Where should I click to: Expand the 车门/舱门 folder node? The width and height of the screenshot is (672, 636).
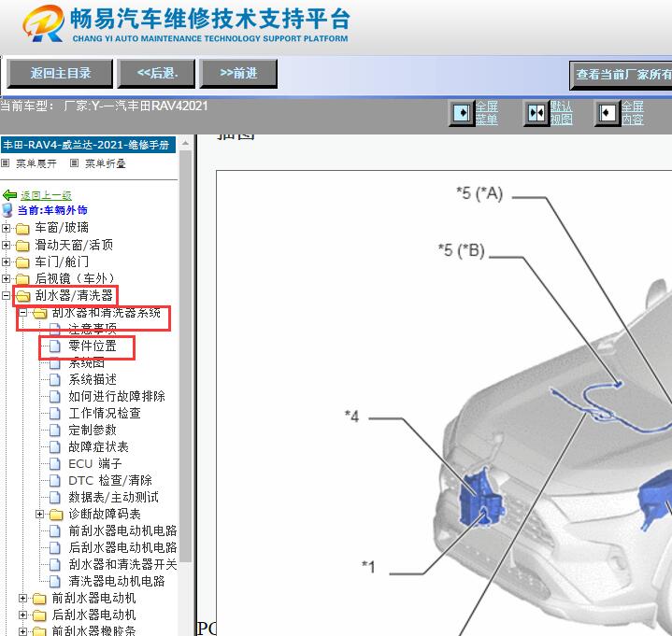coord(6,261)
